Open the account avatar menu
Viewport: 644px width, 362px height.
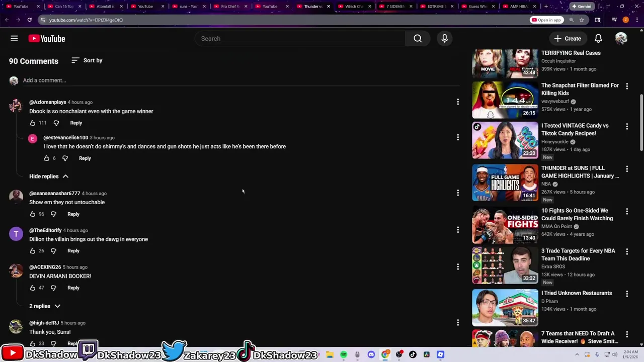[621, 39]
